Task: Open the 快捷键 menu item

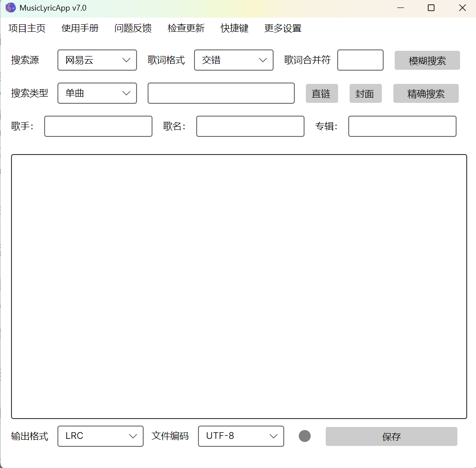Action: [235, 28]
